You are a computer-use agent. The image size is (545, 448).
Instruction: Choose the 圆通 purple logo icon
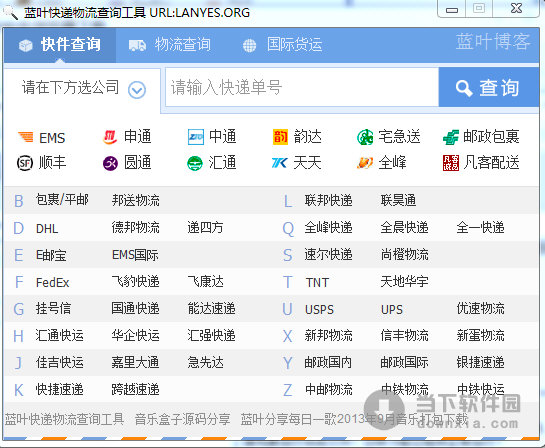111,163
